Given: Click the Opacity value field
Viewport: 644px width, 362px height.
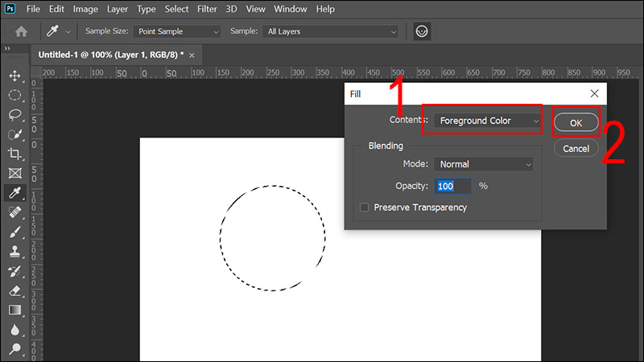Looking at the screenshot, I should (452, 186).
